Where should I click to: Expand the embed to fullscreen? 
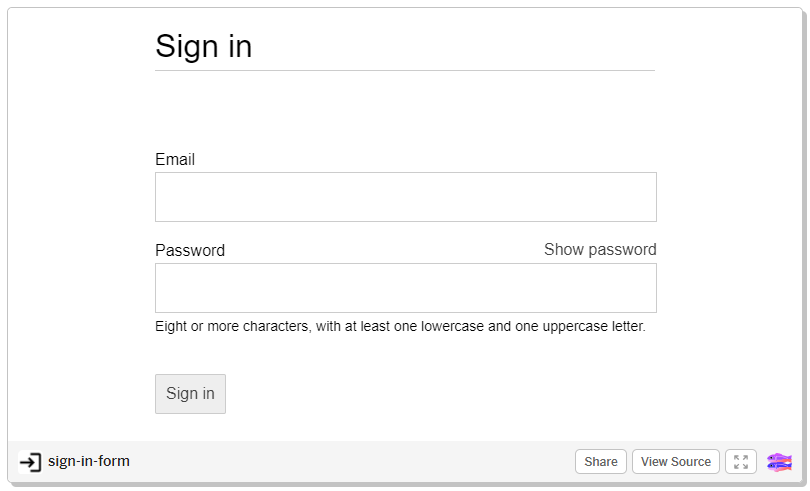741,462
